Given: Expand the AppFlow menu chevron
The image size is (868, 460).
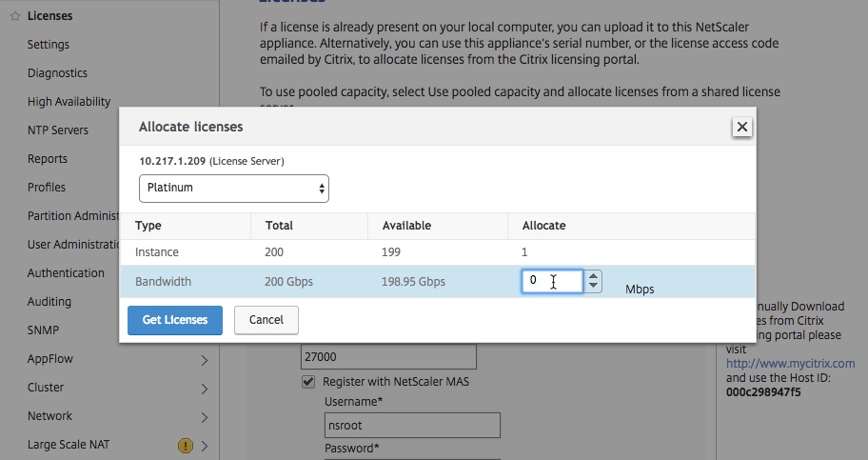Looking at the screenshot, I should (x=205, y=360).
